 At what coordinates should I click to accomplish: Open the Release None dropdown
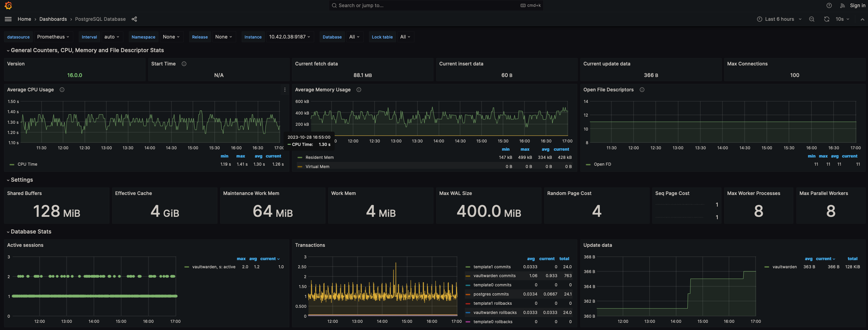point(224,37)
